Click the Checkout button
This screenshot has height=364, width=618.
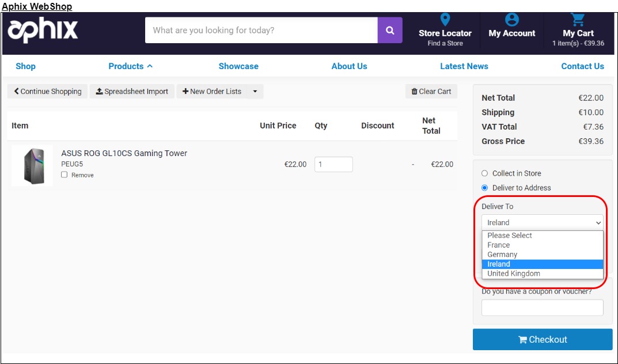(x=542, y=339)
